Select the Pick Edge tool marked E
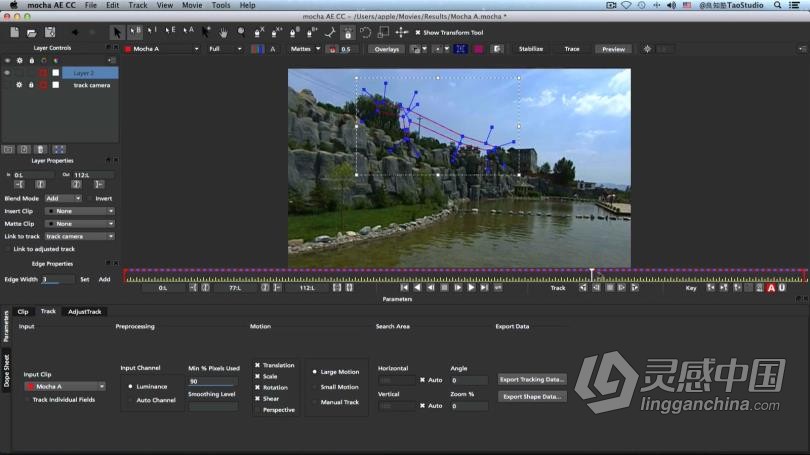The image size is (810, 455). click(170, 32)
